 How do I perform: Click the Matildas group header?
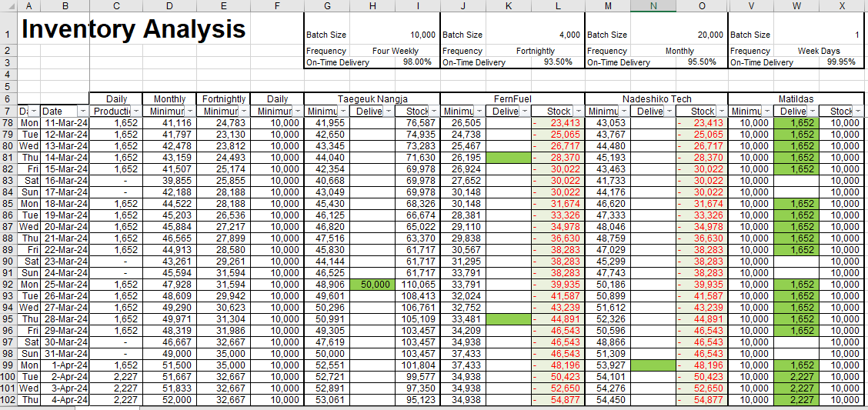797,99
